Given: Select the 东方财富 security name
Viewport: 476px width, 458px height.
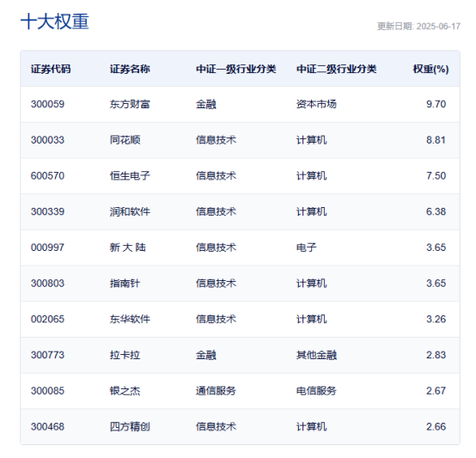Looking at the screenshot, I should point(130,104).
